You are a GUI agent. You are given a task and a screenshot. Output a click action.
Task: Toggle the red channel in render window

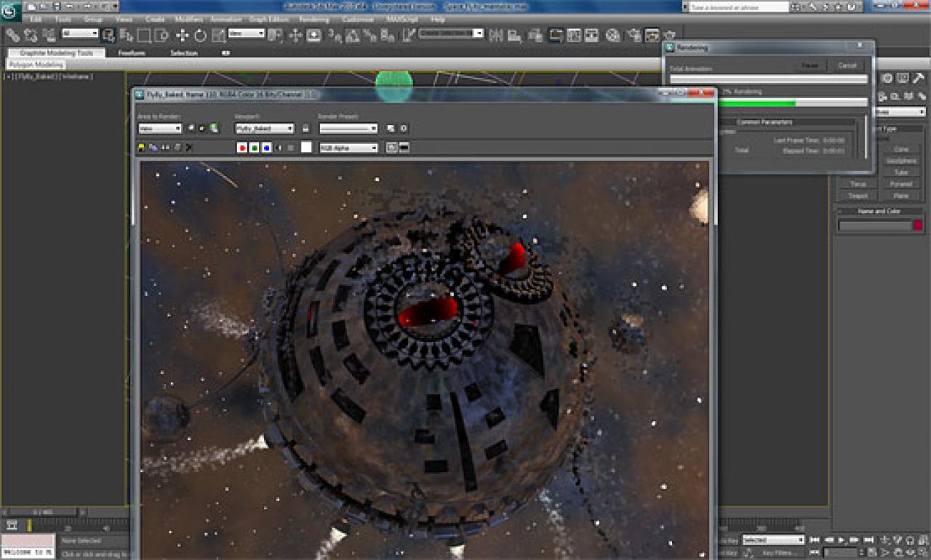tap(242, 147)
